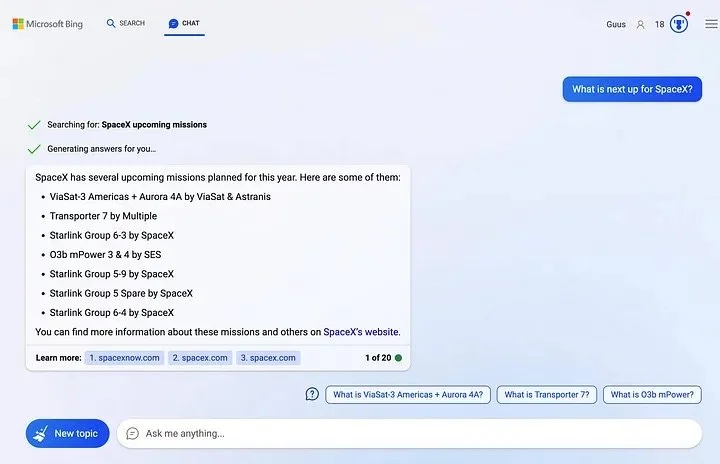This screenshot has height=464, width=720.
Task: Click the green status dot
Action: point(398,358)
